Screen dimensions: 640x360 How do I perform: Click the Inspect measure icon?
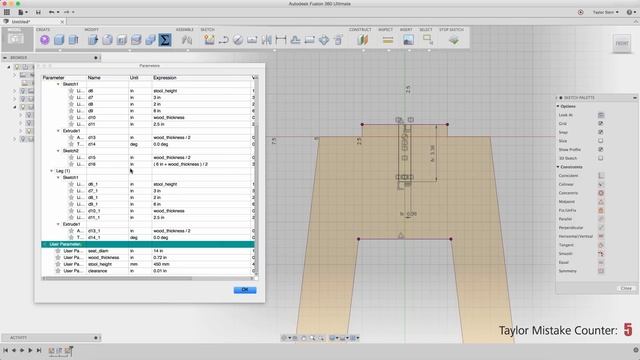388,40
